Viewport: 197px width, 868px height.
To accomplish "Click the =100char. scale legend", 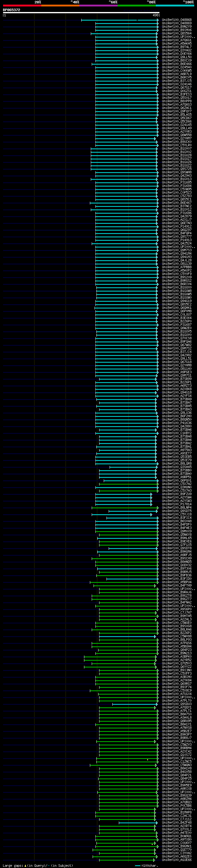I will (x=146, y=865).
